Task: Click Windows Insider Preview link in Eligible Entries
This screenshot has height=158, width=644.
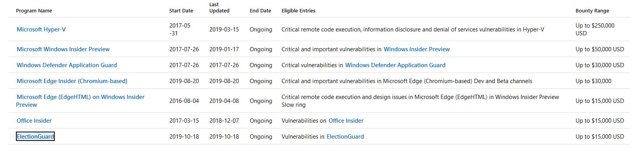Action: pyautogui.click(x=416, y=49)
